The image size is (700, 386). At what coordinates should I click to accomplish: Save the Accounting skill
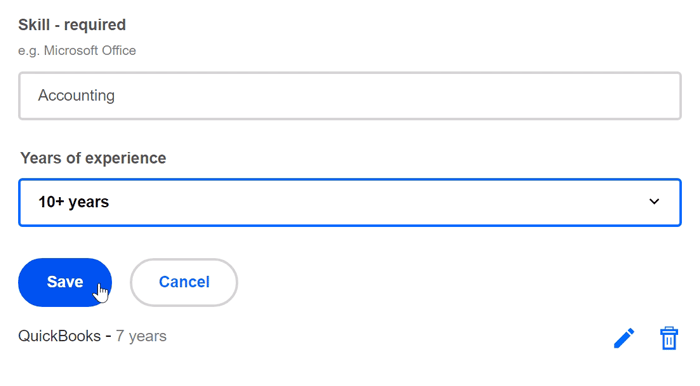(x=65, y=282)
